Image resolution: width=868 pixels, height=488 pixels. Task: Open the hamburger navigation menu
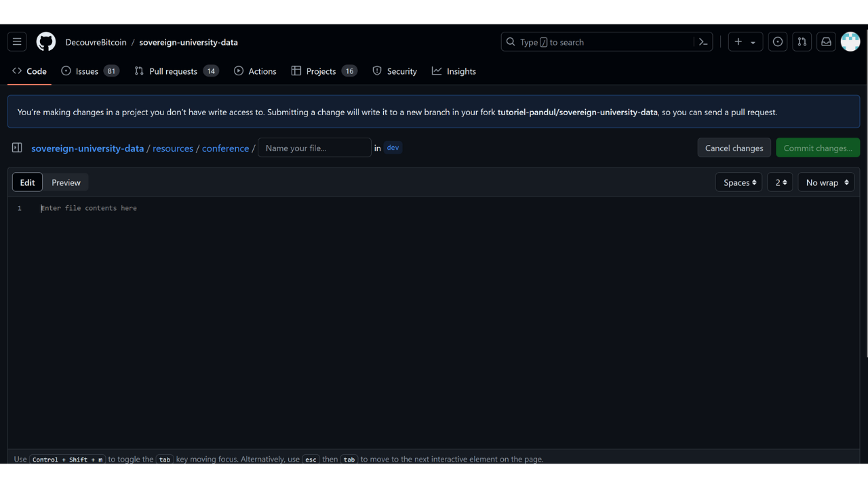[17, 42]
